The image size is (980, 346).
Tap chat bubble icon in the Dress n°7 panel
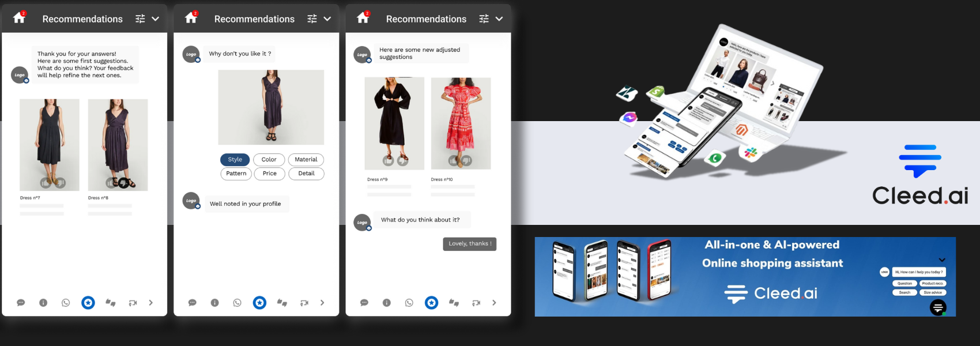21,303
